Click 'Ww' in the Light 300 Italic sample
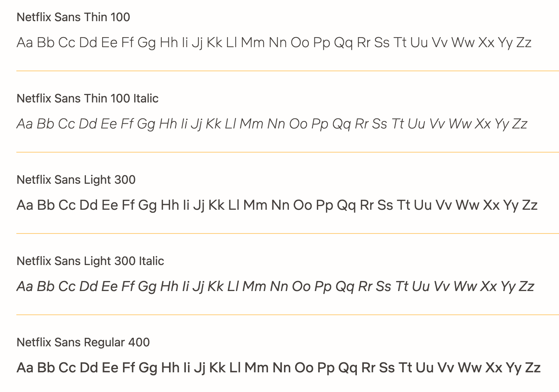Screen dimensions: 559x392 [x=465, y=287]
